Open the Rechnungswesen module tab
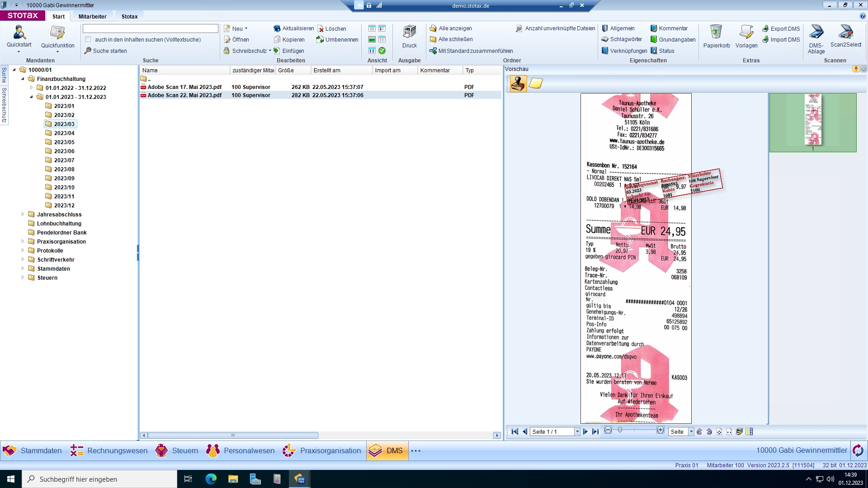The width and height of the screenshot is (868, 488). tap(108, 450)
